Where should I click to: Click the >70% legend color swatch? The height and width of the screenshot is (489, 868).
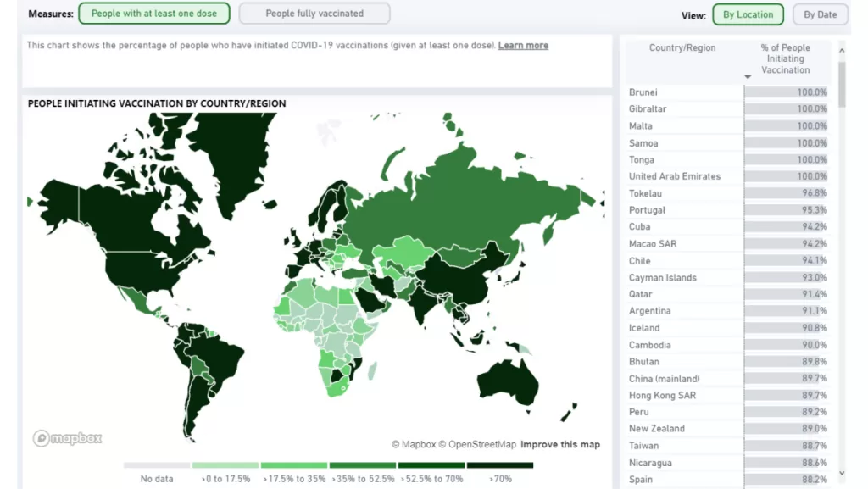point(500,464)
